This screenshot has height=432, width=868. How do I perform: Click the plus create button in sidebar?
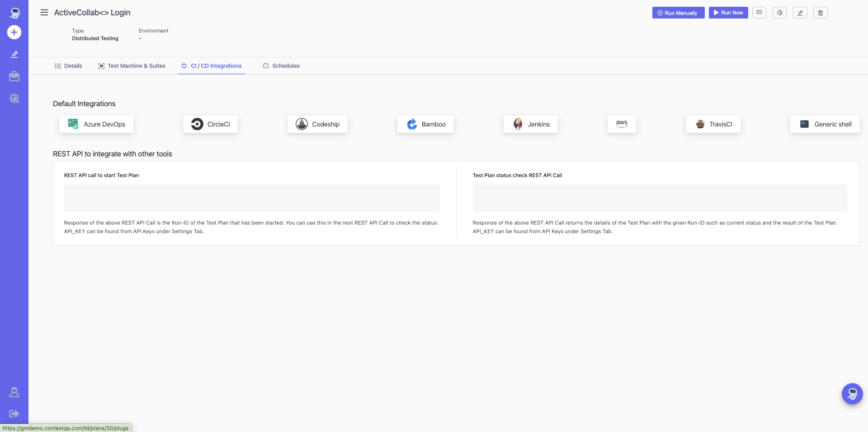coord(14,32)
